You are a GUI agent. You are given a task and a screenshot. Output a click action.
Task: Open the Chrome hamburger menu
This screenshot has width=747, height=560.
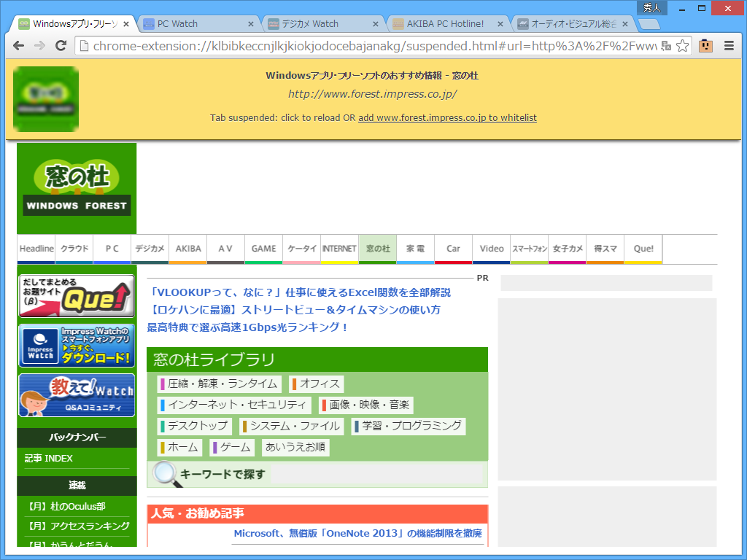729,44
